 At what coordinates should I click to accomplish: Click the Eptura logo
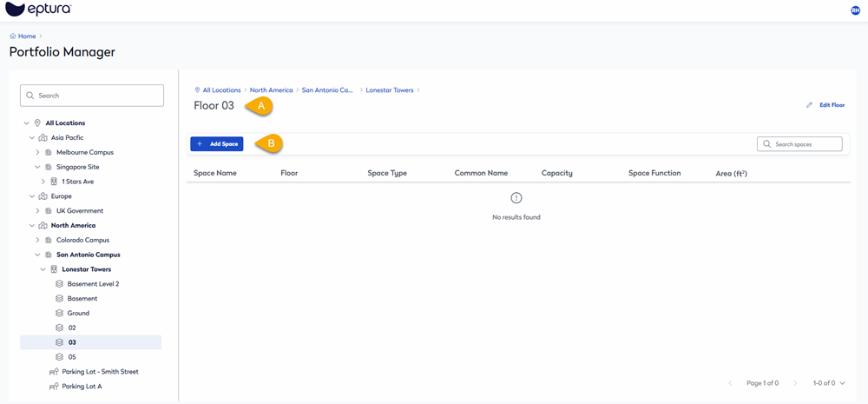(37, 10)
